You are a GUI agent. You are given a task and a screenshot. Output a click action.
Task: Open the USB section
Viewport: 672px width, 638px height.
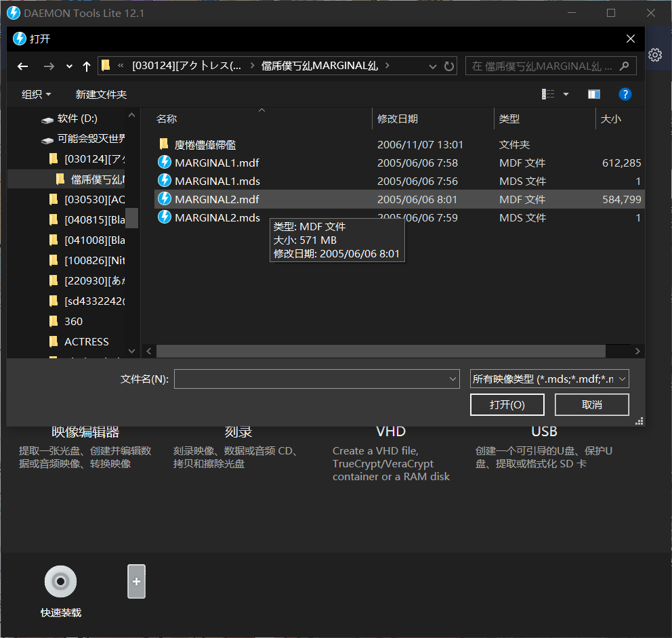[x=544, y=431]
